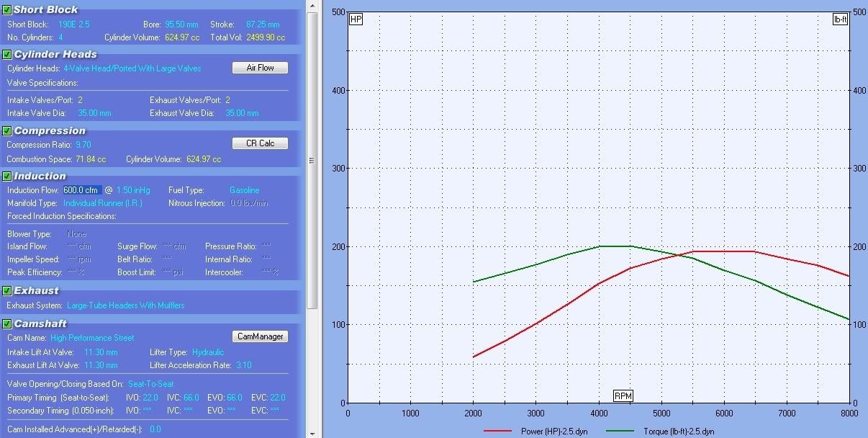The image size is (868, 438).
Task: Open the Fuel Type Gasoline selector
Action: (244, 190)
